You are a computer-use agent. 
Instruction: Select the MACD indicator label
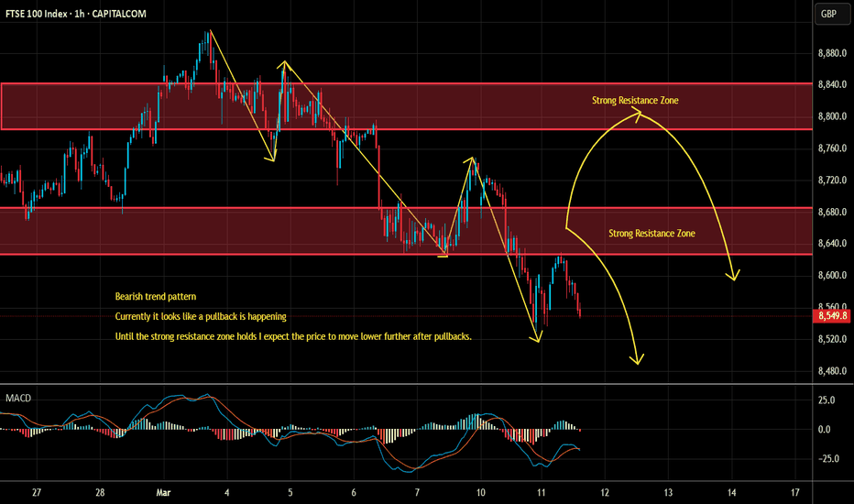pyautogui.click(x=18, y=399)
